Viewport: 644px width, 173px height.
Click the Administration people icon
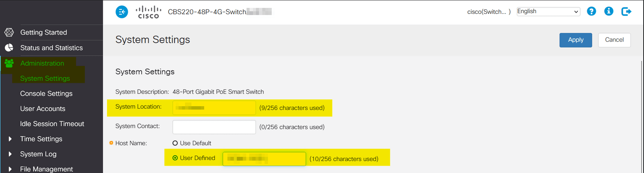click(9, 63)
